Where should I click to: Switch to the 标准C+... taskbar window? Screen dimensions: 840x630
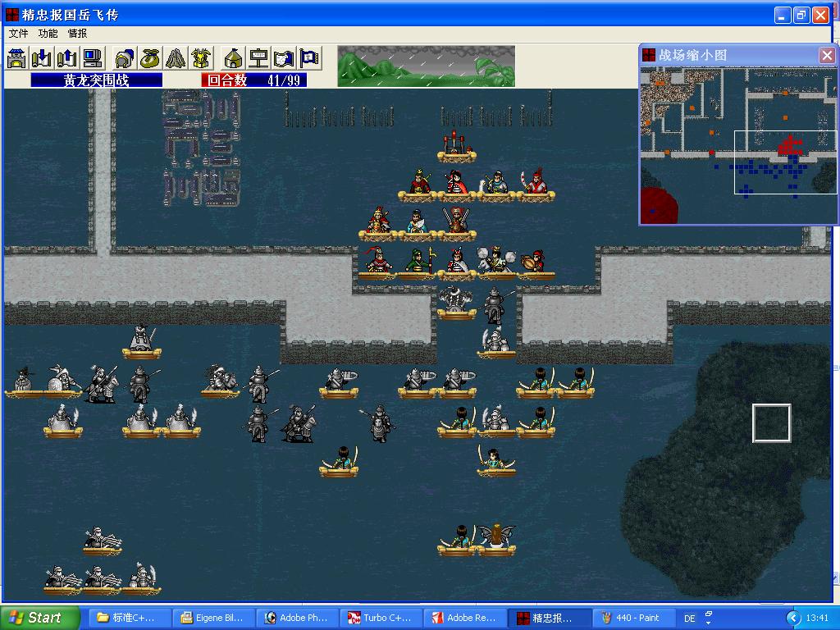129,618
